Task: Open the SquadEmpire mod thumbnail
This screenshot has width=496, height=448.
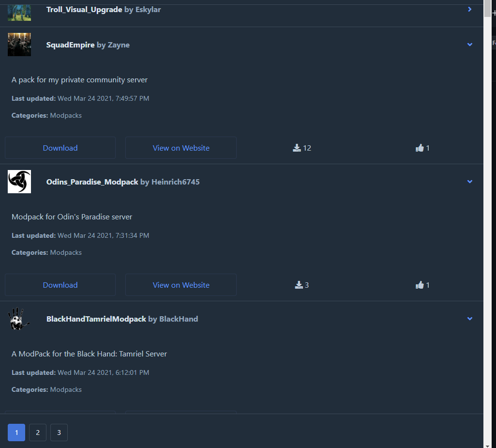Action: (x=19, y=45)
